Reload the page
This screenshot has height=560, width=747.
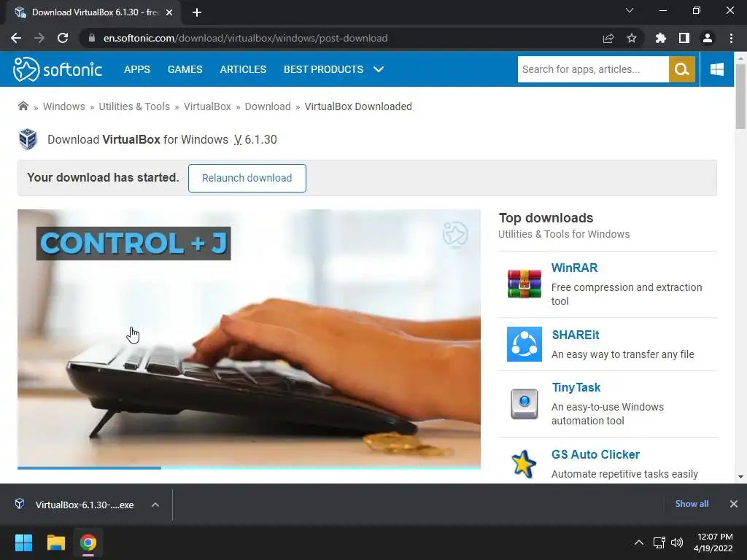[x=63, y=38]
